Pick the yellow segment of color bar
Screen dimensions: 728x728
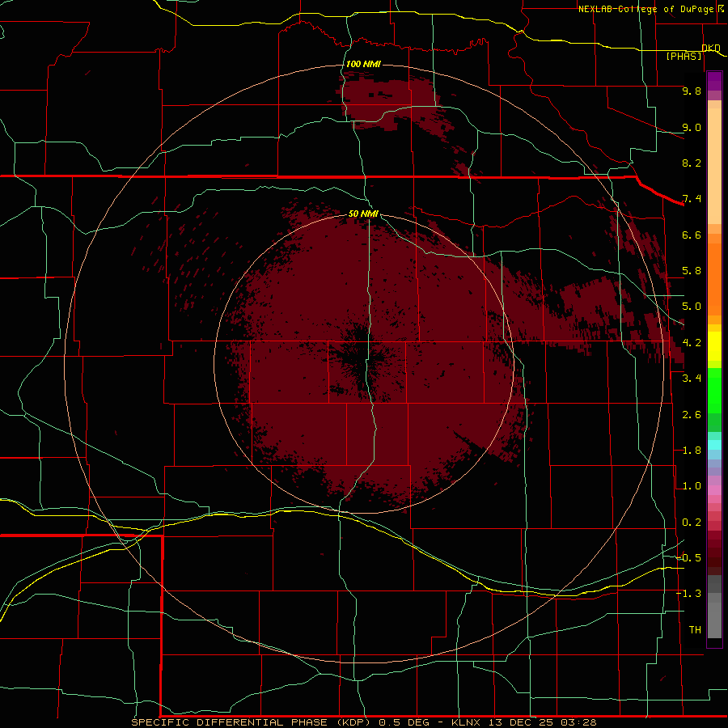tap(714, 346)
